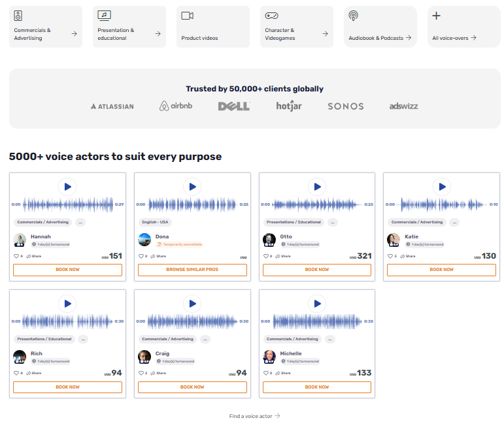Open Commercials & Advertising category
Image resolution: width=504 pixels, height=433 pixels.
(x=46, y=27)
